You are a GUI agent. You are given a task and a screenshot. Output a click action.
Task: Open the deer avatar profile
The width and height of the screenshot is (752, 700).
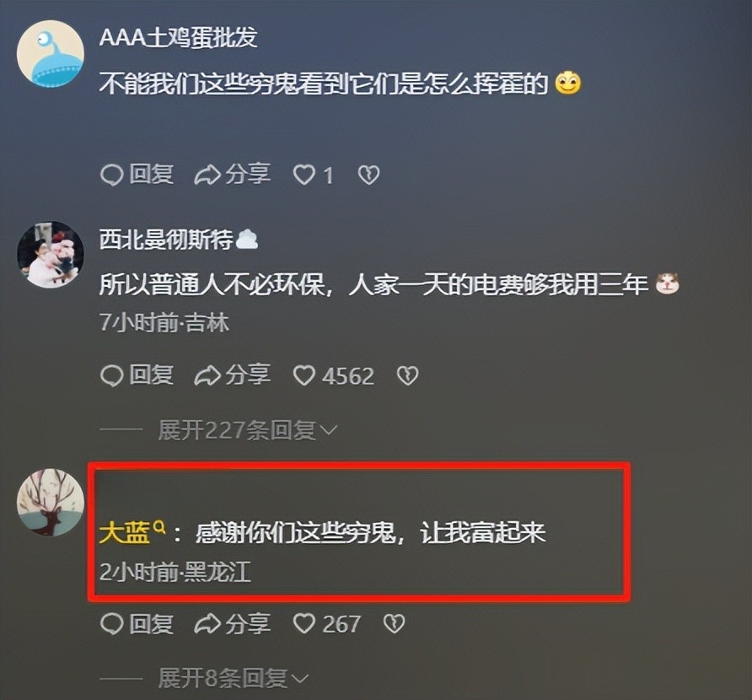click(x=51, y=503)
